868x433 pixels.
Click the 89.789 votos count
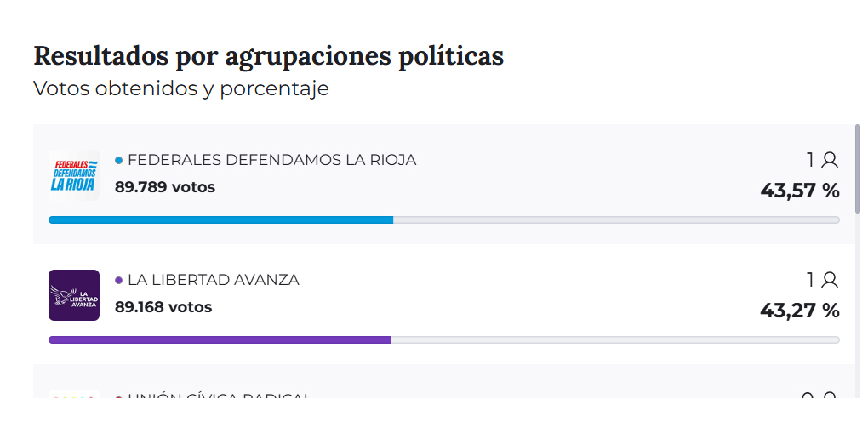165,187
